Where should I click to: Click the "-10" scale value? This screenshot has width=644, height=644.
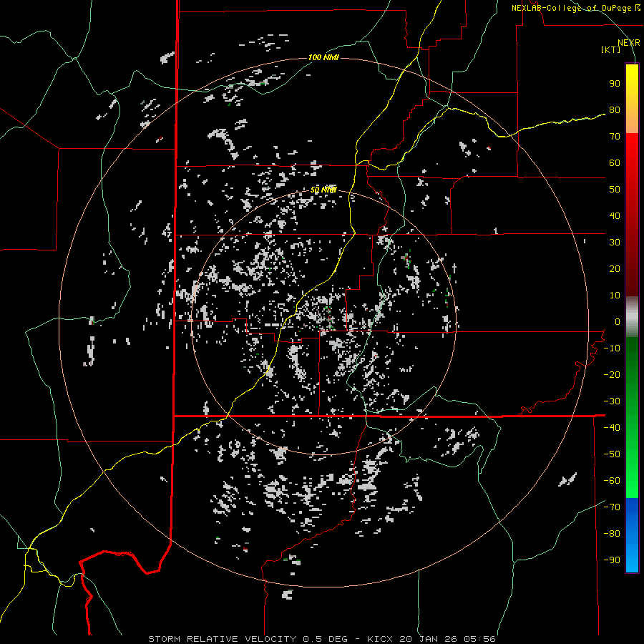(x=612, y=348)
